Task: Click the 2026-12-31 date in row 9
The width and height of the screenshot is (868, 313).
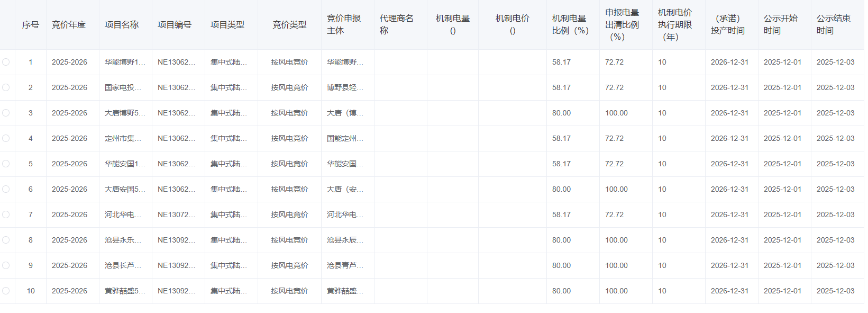Action: click(x=729, y=265)
